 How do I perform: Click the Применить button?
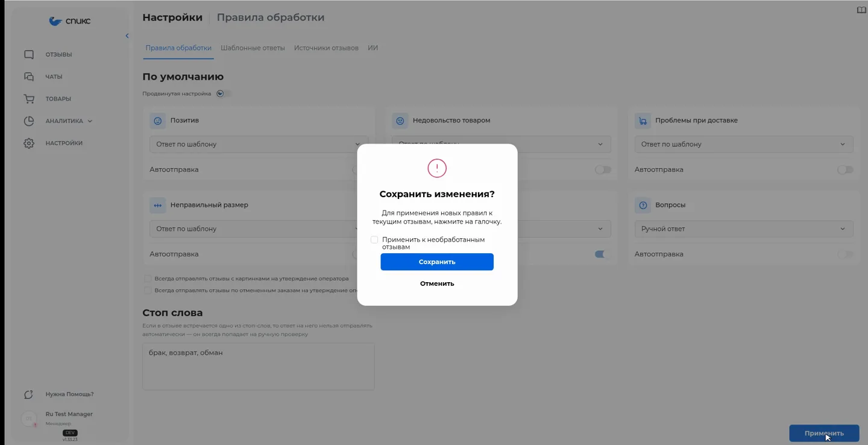(824, 433)
